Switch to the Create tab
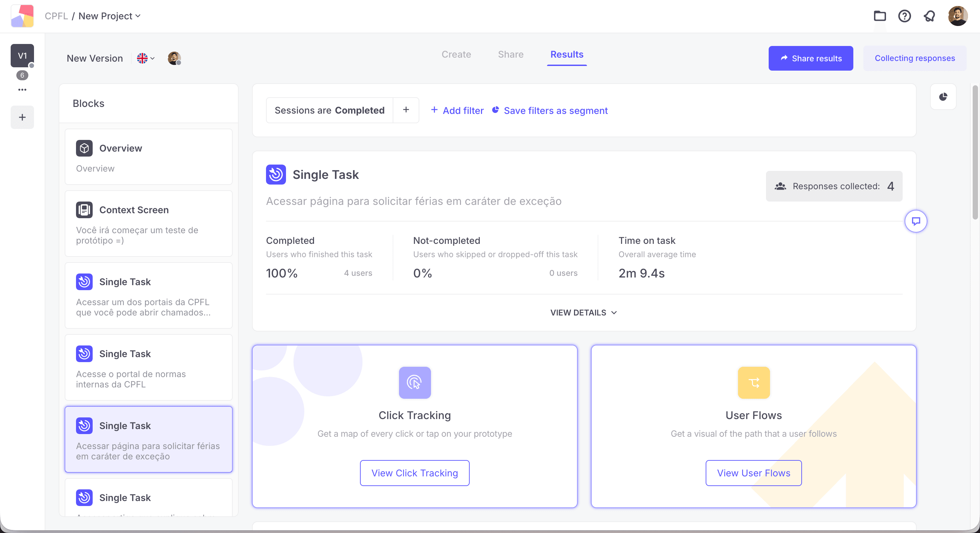 pos(456,54)
